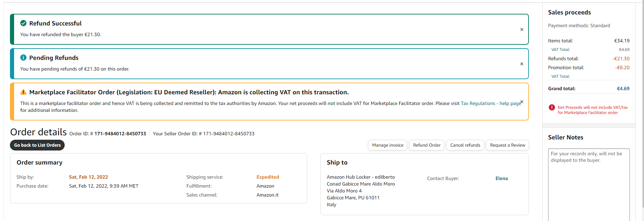Close the Pending Refunds notice
Screen dimensions: 644x221
(522, 64)
